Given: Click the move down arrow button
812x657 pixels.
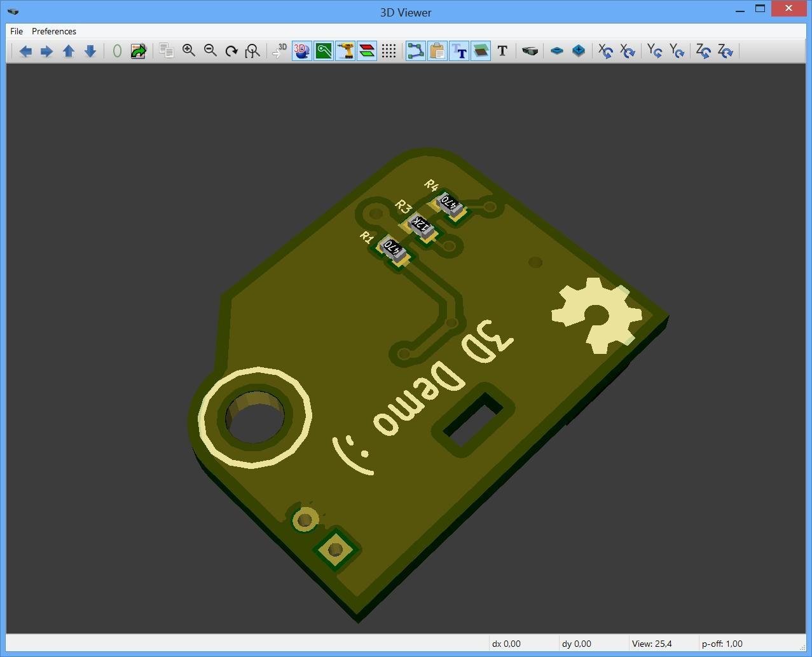Looking at the screenshot, I should 90,51.
